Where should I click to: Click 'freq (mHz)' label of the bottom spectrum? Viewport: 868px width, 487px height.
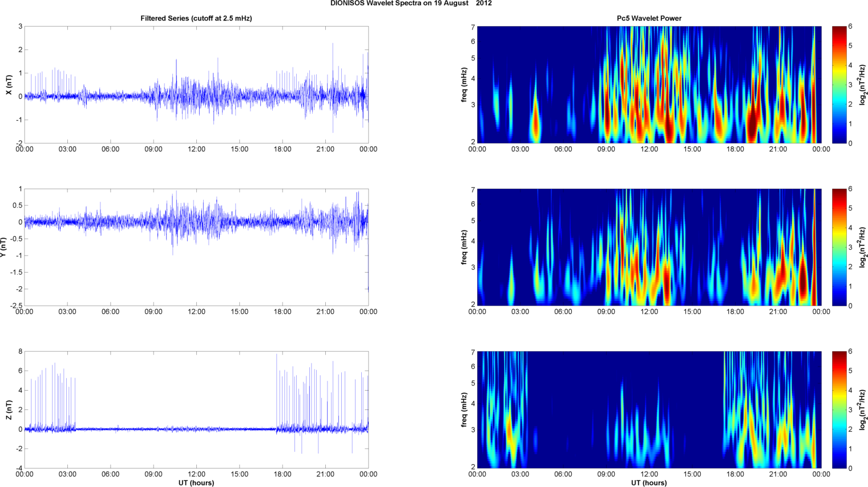click(465, 410)
